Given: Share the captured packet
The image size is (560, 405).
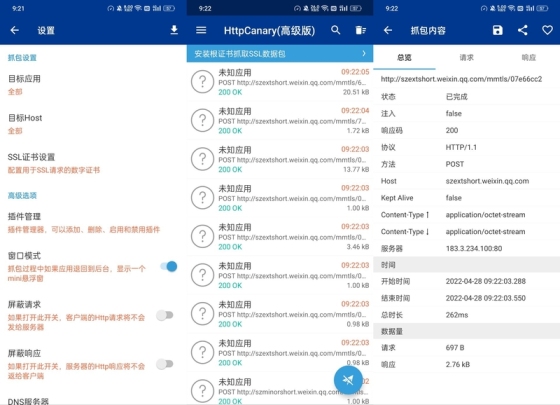Looking at the screenshot, I should pyautogui.click(x=522, y=30).
